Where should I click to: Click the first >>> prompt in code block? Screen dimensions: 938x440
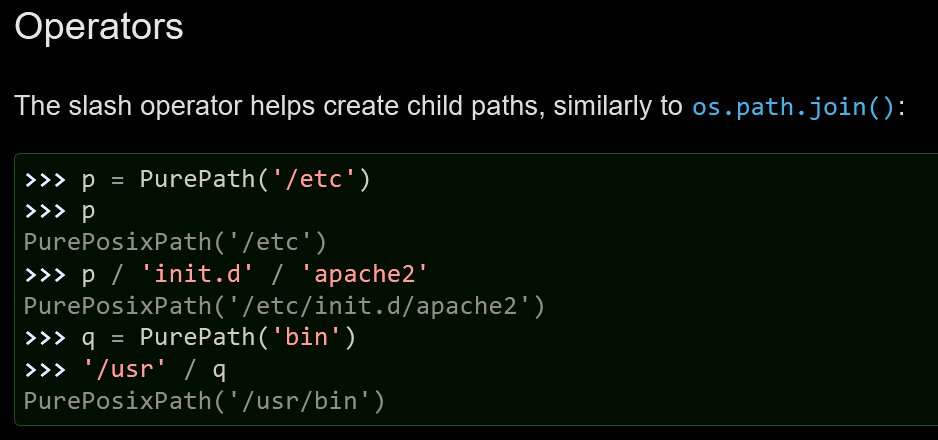pyautogui.click(x=43, y=180)
